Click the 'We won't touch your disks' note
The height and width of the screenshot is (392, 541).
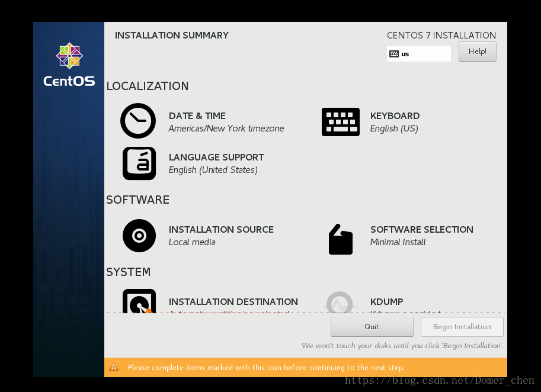click(403, 345)
